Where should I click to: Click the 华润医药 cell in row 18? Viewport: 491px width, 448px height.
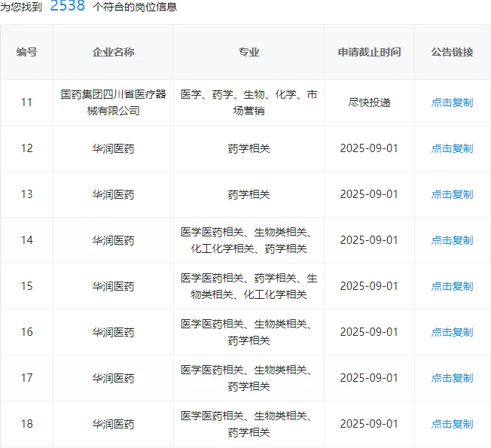point(114,424)
